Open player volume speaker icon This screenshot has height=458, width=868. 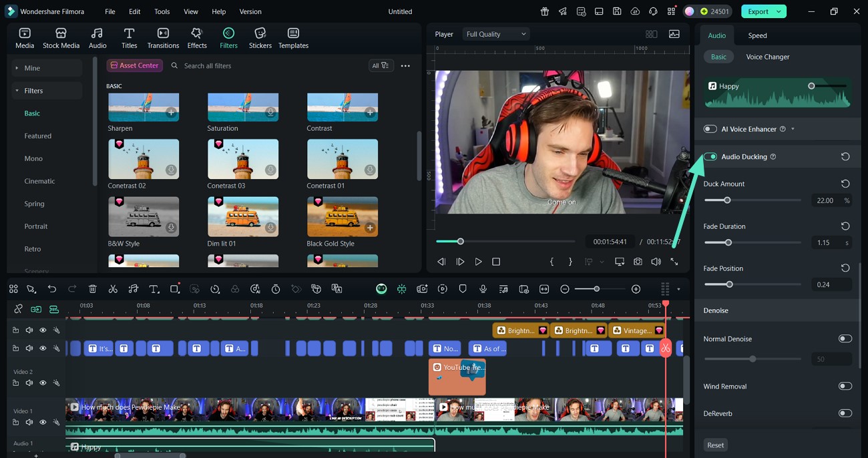tap(656, 262)
